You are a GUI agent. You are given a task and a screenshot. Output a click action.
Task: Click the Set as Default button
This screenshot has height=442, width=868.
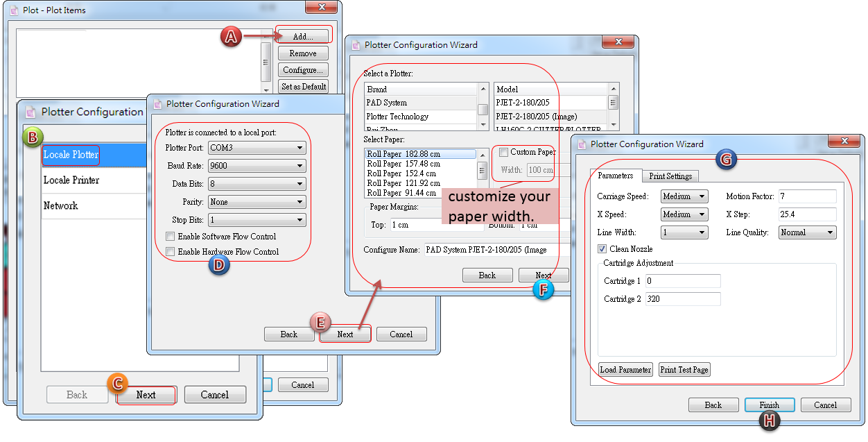pos(303,87)
